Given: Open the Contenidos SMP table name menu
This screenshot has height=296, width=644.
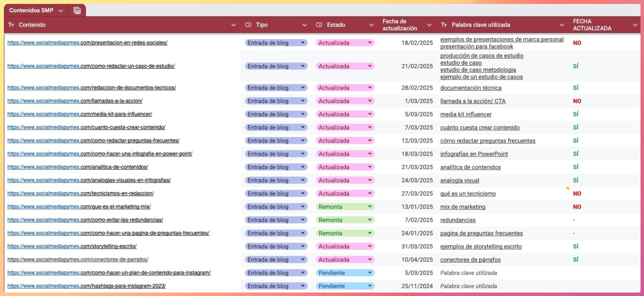Looking at the screenshot, I should coord(60,10).
